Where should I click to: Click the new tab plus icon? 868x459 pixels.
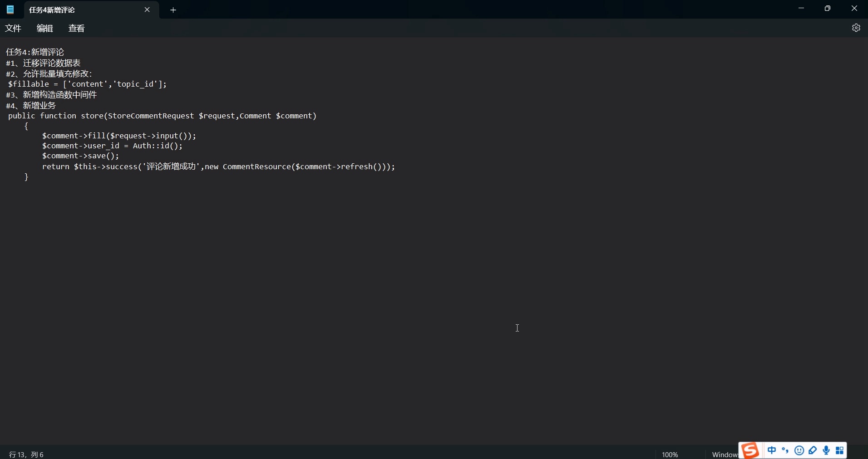click(173, 10)
